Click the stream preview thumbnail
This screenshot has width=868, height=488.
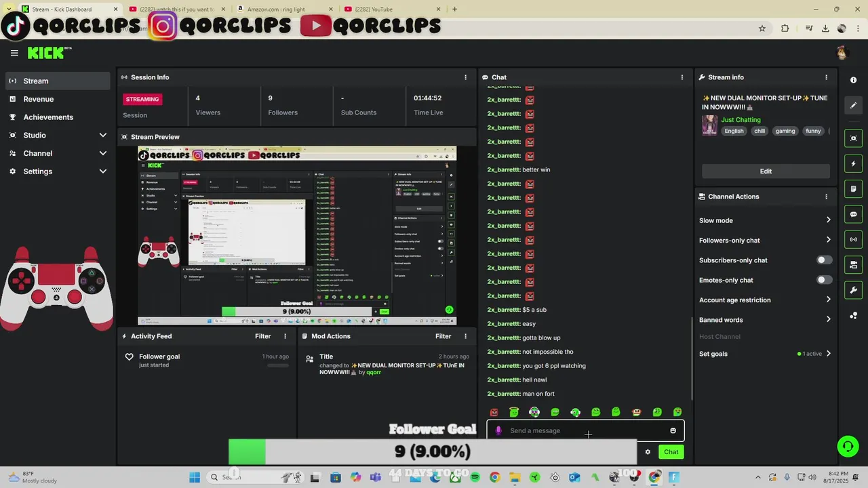(297, 235)
